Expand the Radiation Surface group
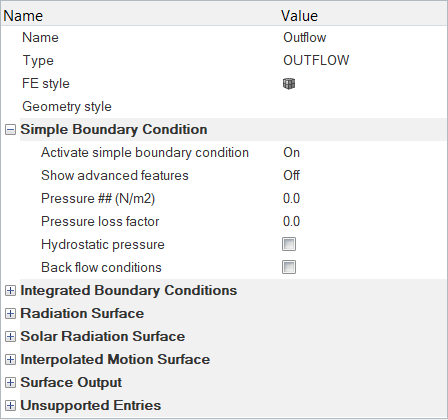 pos(10,314)
